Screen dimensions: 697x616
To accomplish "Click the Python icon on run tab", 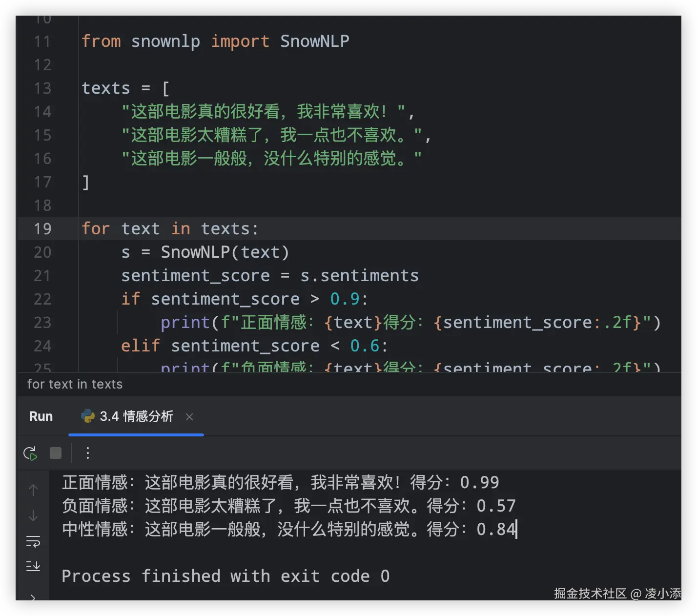I will pos(88,416).
